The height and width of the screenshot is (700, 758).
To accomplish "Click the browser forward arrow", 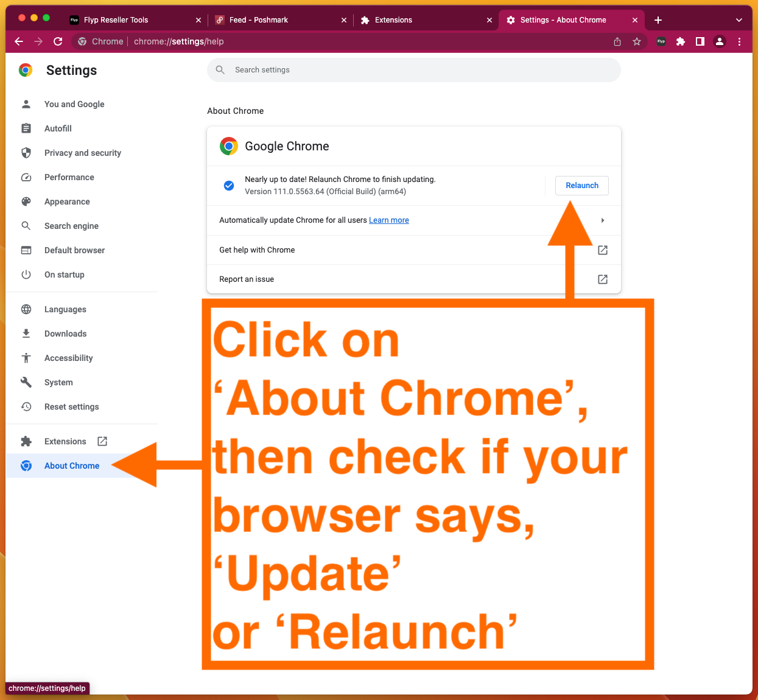I will (x=38, y=41).
